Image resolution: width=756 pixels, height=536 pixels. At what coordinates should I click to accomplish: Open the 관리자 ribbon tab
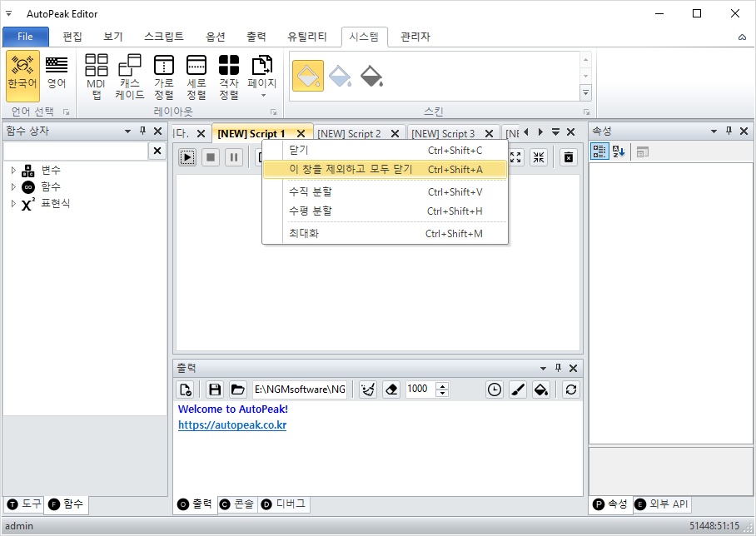[415, 37]
